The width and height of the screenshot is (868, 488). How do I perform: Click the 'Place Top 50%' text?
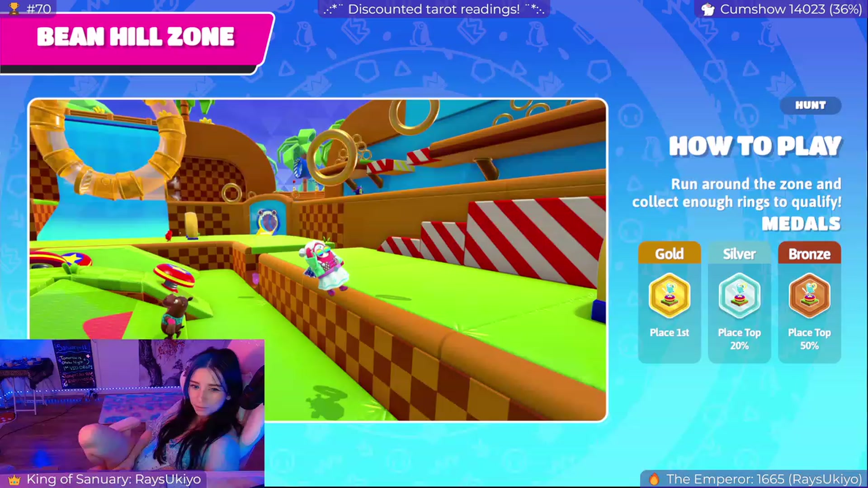tap(810, 339)
